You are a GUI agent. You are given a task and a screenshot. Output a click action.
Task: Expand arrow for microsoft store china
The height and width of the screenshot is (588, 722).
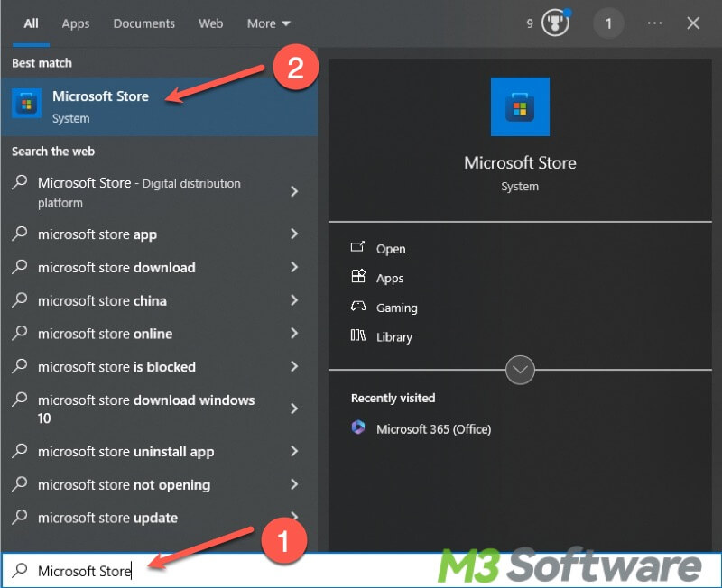294,300
